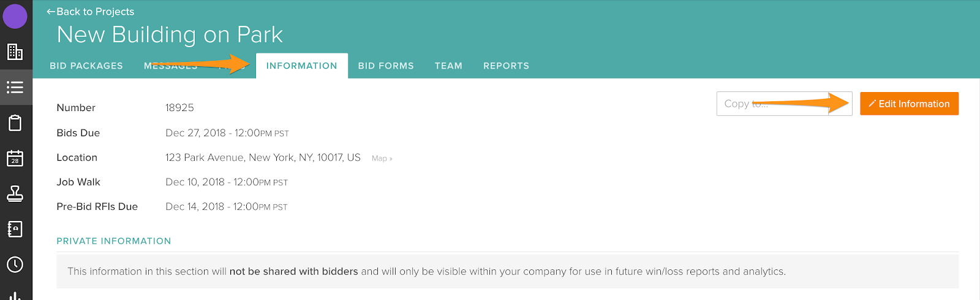This screenshot has width=980, height=300.
Task: Open the bar chart sidebar icon
Action: click(15, 295)
